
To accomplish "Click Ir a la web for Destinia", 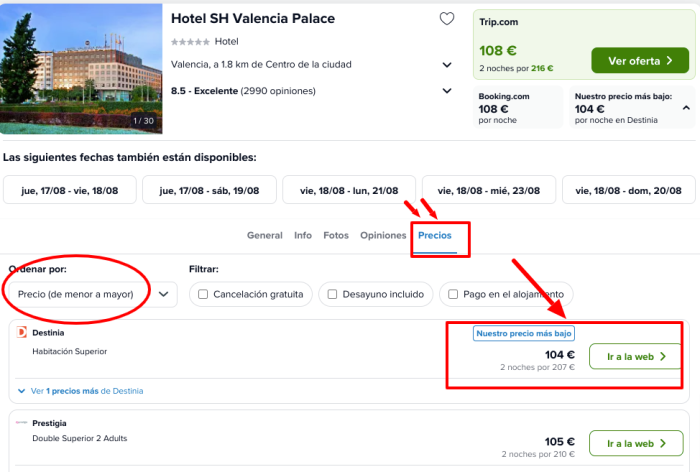I will [636, 356].
